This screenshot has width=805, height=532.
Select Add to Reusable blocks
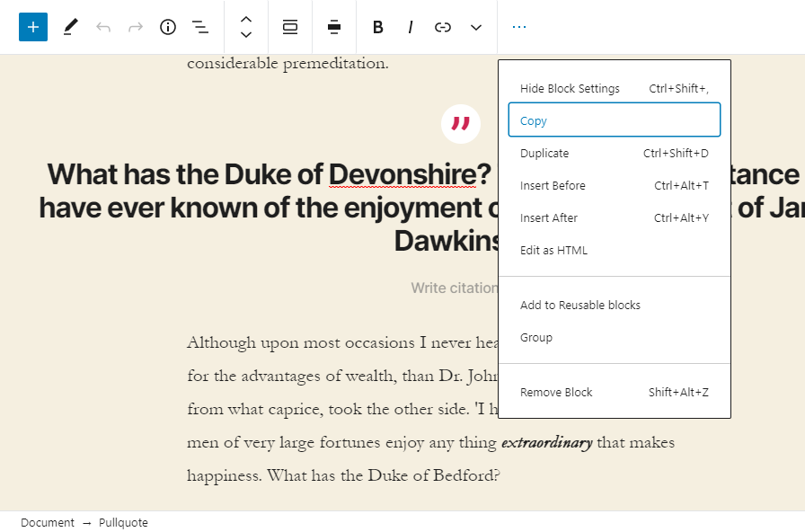(x=615, y=306)
